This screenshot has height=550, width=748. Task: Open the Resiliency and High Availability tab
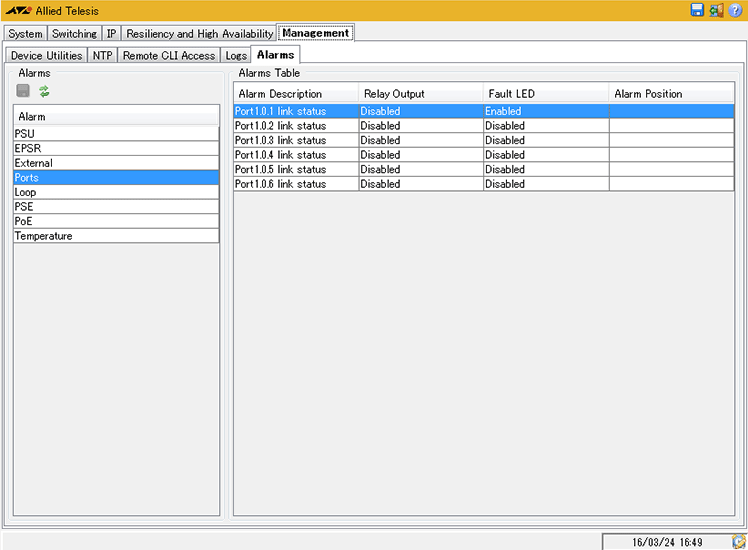pyautogui.click(x=199, y=33)
